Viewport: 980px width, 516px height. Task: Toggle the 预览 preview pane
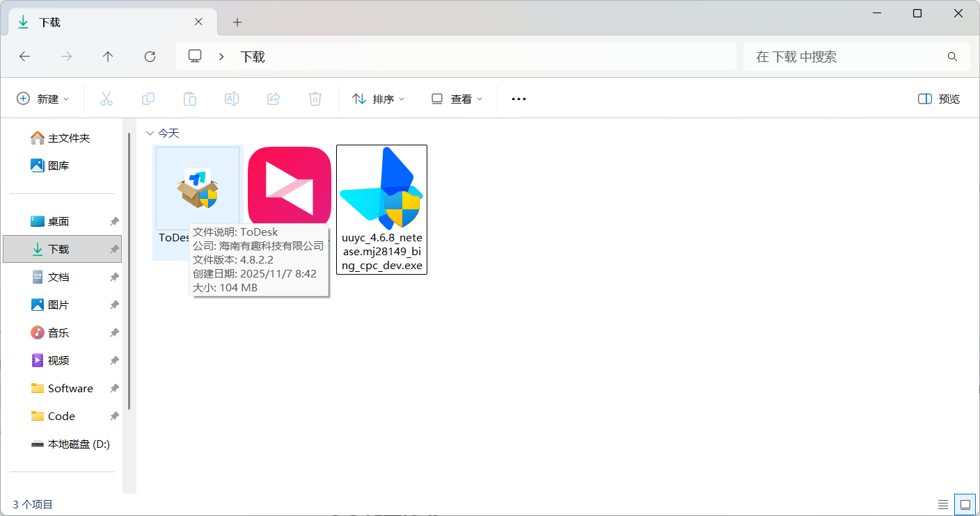938,98
